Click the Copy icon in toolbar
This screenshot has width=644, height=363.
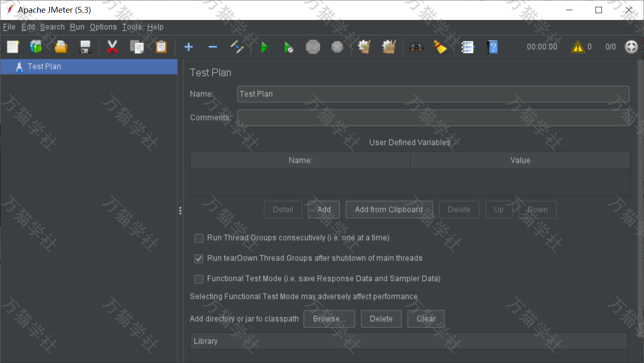[x=137, y=47]
